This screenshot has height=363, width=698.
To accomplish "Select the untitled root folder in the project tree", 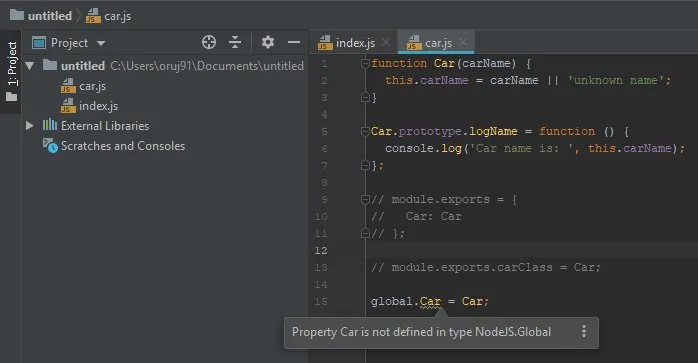I will pos(83,66).
